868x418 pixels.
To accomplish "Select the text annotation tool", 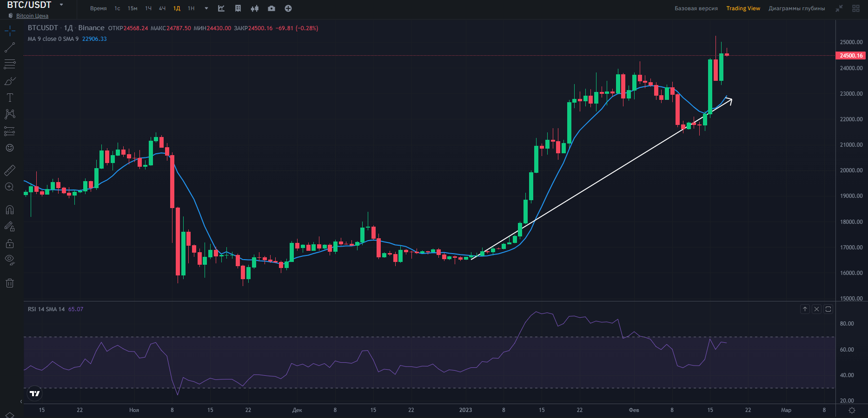I will point(10,98).
